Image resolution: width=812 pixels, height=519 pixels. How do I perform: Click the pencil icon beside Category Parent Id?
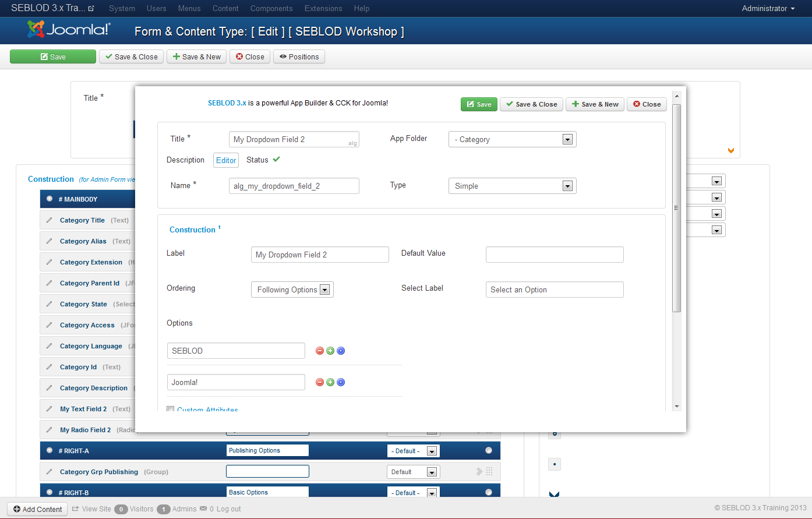[49, 283]
